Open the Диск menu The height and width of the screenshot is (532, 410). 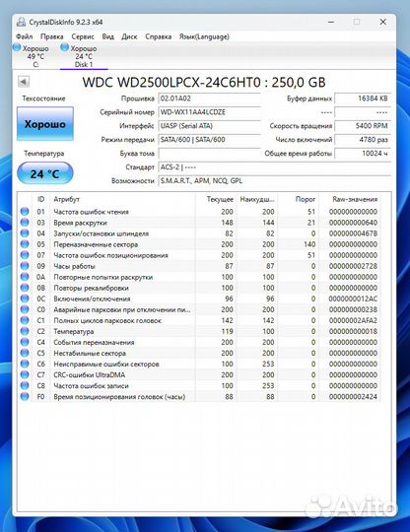pos(129,36)
